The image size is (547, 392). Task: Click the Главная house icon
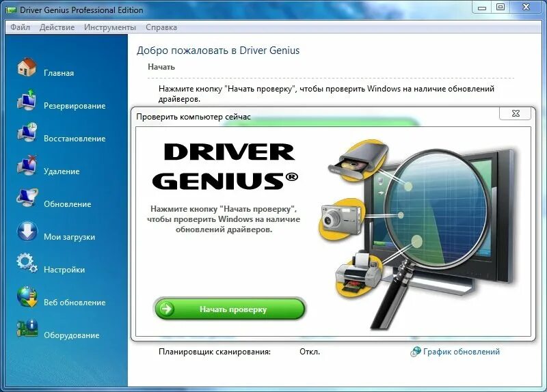coord(27,67)
